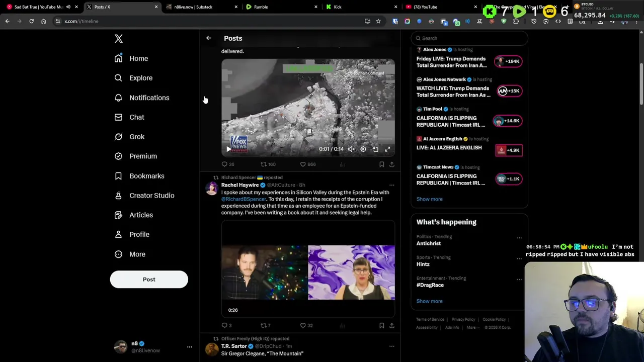Open Rachel Haywire post options menu
The width and height of the screenshot is (644, 362).
[x=391, y=185]
